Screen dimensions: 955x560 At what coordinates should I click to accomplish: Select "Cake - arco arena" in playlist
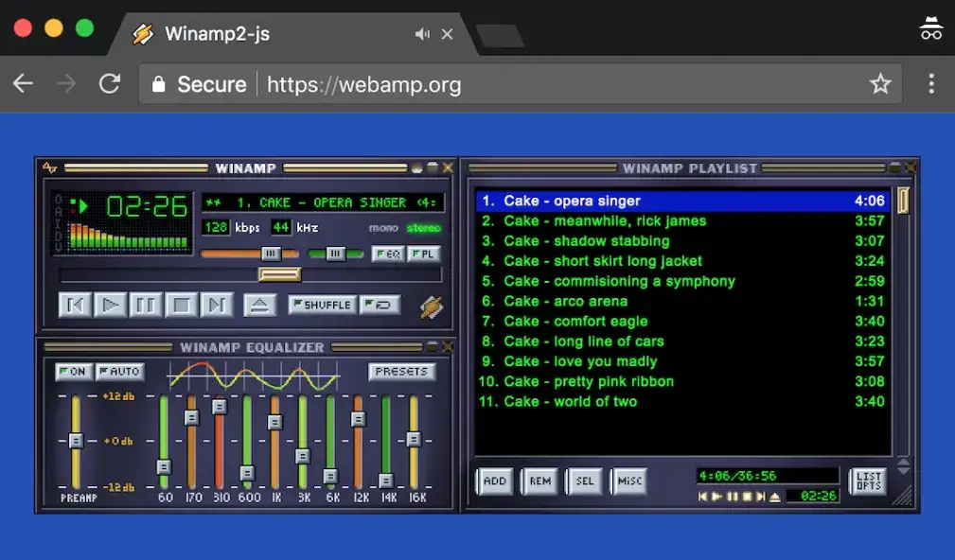pyautogui.click(x=565, y=302)
